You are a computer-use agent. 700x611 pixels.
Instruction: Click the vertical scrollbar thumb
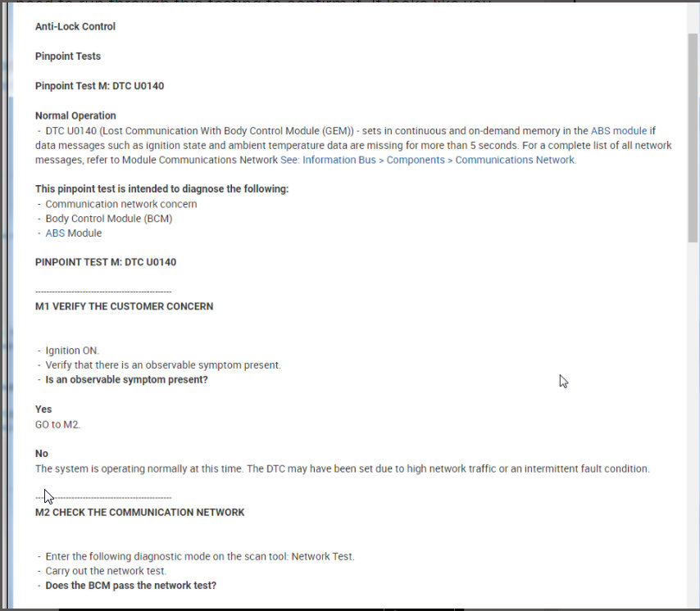tap(693, 139)
